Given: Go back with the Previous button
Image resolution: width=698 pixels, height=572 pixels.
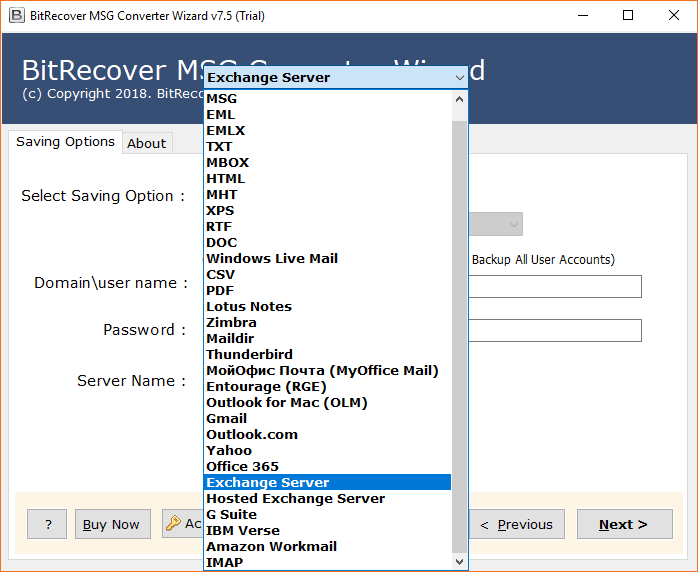Looking at the screenshot, I should coord(516,524).
